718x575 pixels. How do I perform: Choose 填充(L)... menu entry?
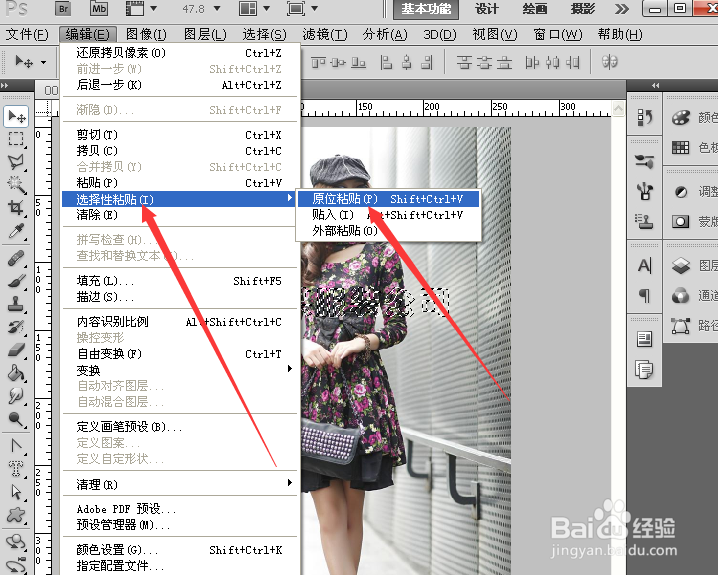180,281
